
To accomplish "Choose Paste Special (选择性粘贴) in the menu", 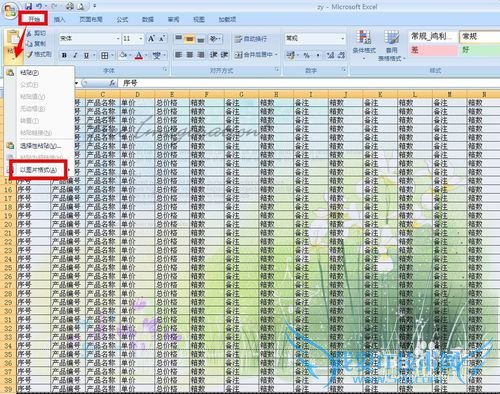I will (x=39, y=146).
